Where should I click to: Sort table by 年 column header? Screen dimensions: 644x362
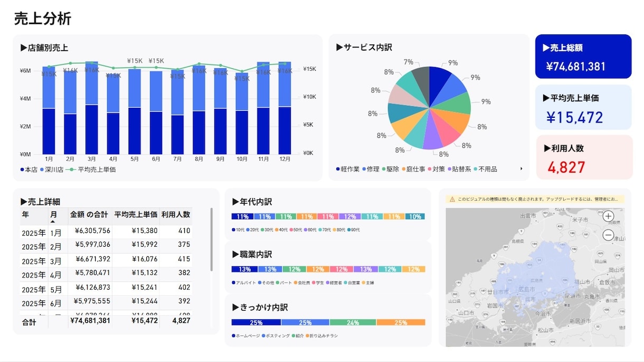[26, 215]
